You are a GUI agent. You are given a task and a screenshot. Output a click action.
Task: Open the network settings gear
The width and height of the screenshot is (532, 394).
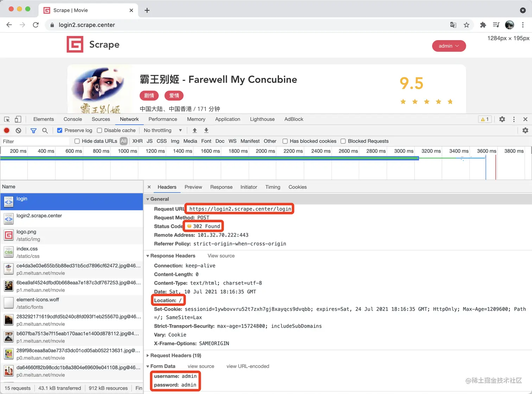pos(525,130)
